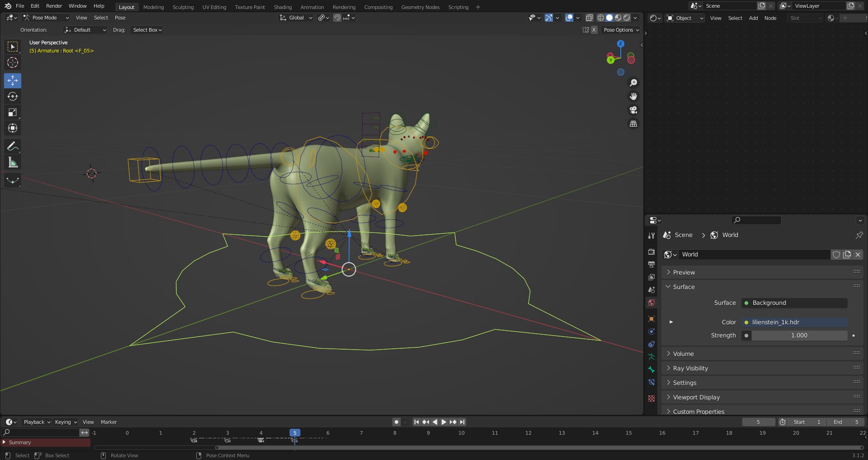
Task: Click the lilienstein_1k.hdr color field
Action: [x=794, y=322]
